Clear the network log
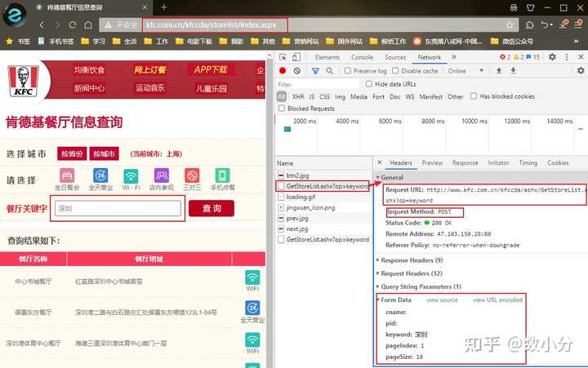The height and width of the screenshot is (368, 588). pos(297,70)
